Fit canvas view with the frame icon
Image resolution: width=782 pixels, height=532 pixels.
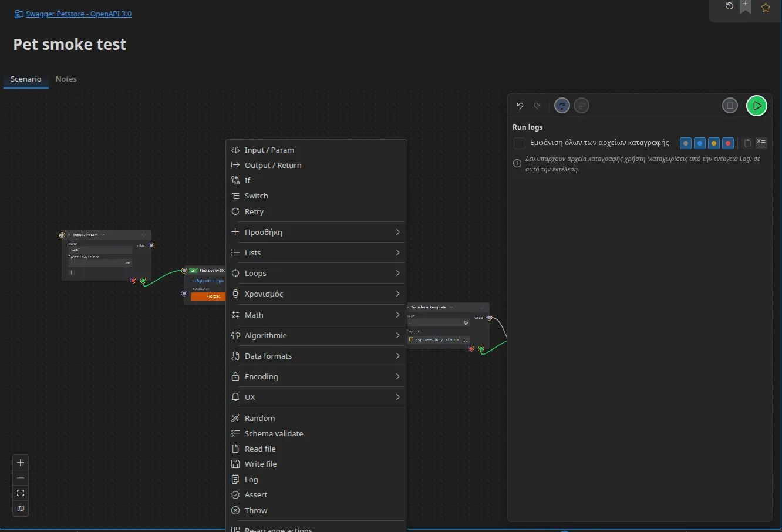[x=21, y=493]
